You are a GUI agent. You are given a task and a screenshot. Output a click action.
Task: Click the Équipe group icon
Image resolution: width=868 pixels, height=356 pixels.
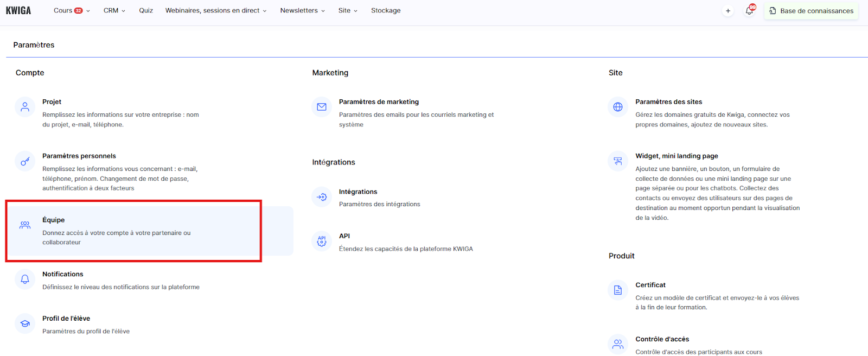(x=25, y=225)
